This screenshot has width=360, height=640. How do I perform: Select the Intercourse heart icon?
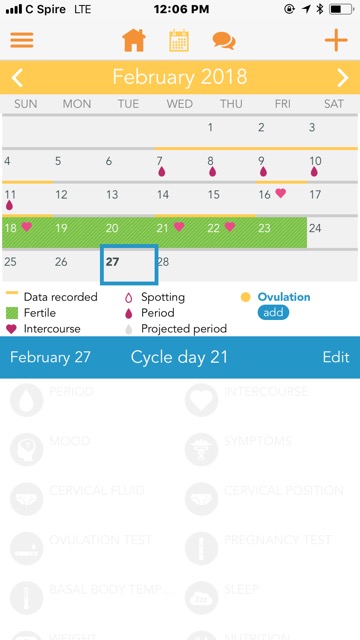coord(201,400)
